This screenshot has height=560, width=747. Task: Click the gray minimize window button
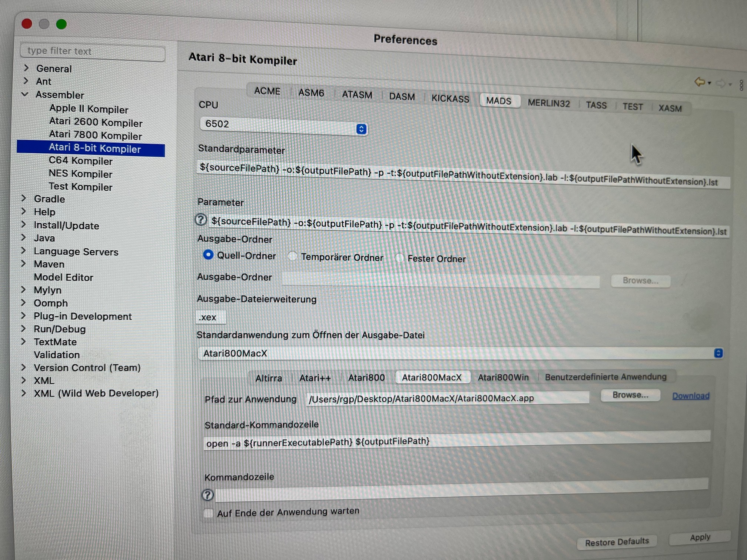(44, 24)
